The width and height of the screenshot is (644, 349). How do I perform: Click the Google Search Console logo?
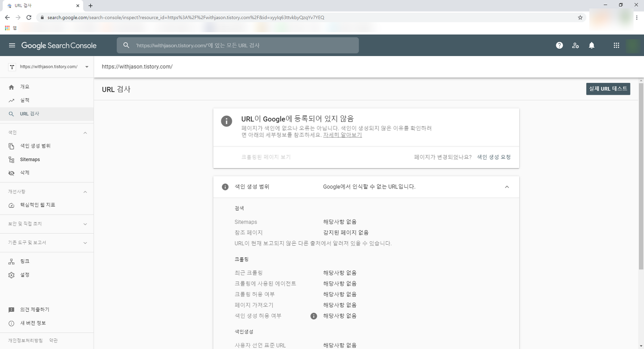pyautogui.click(x=59, y=45)
